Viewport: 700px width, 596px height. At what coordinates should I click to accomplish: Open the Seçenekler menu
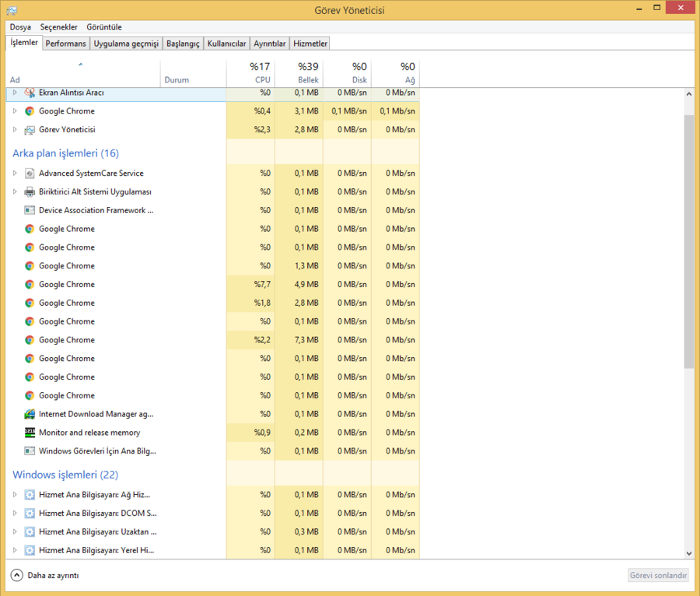[58, 27]
